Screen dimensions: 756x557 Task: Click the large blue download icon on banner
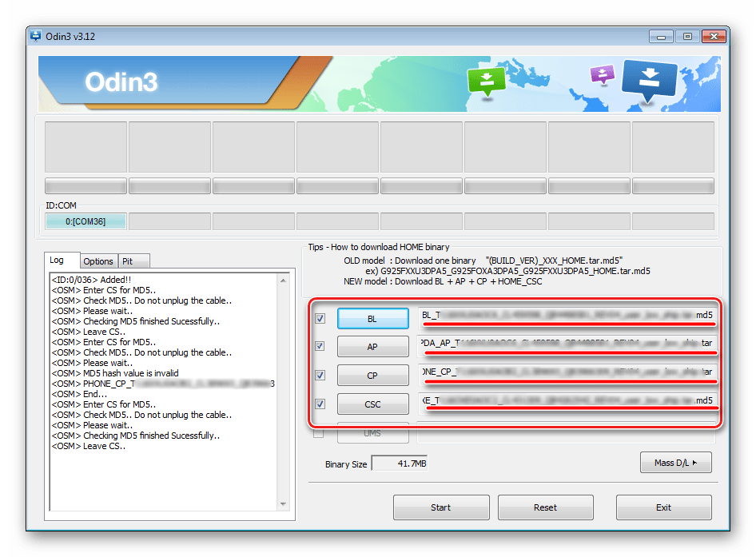click(650, 82)
